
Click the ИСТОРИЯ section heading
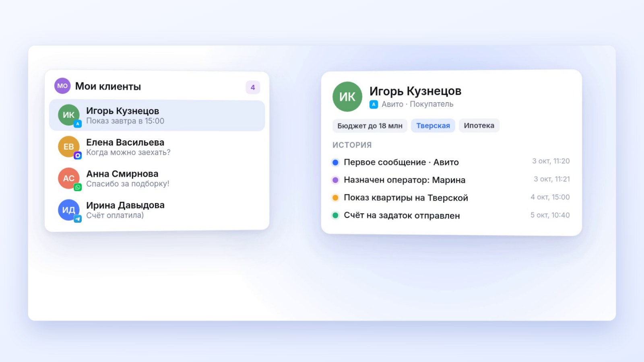tap(352, 145)
